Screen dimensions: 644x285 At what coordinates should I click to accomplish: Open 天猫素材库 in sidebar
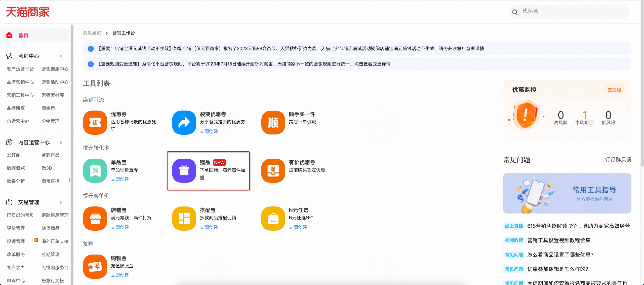click(x=53, y=95)
